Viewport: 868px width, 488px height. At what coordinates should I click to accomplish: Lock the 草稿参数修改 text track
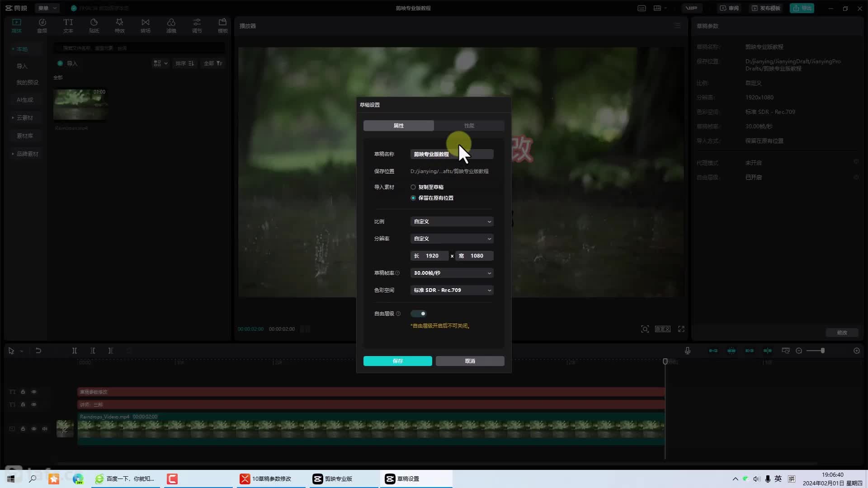click(x=23, y=392)
